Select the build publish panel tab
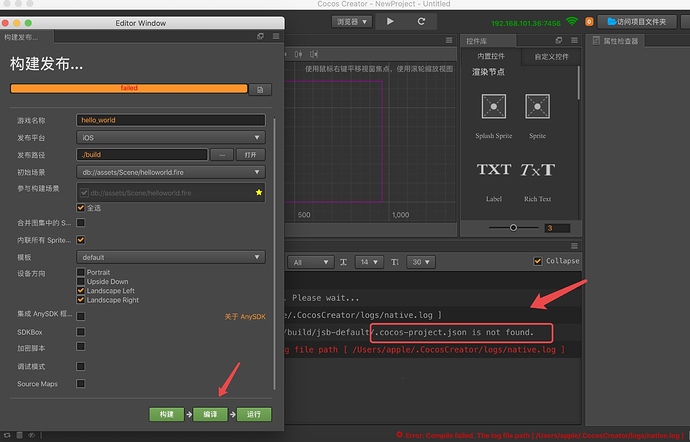Image resolution: width=690 pixels, height=442 pixels. 27,37
